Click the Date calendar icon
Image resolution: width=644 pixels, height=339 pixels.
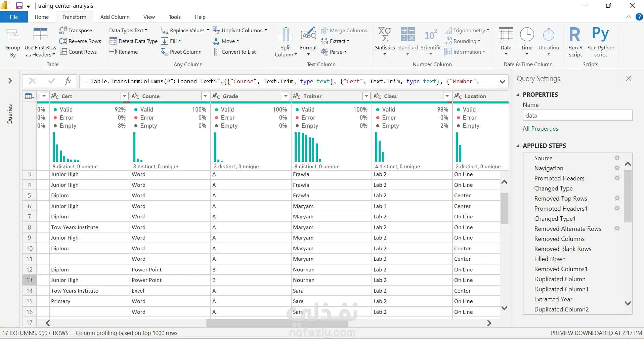click(x=506, y=35)
